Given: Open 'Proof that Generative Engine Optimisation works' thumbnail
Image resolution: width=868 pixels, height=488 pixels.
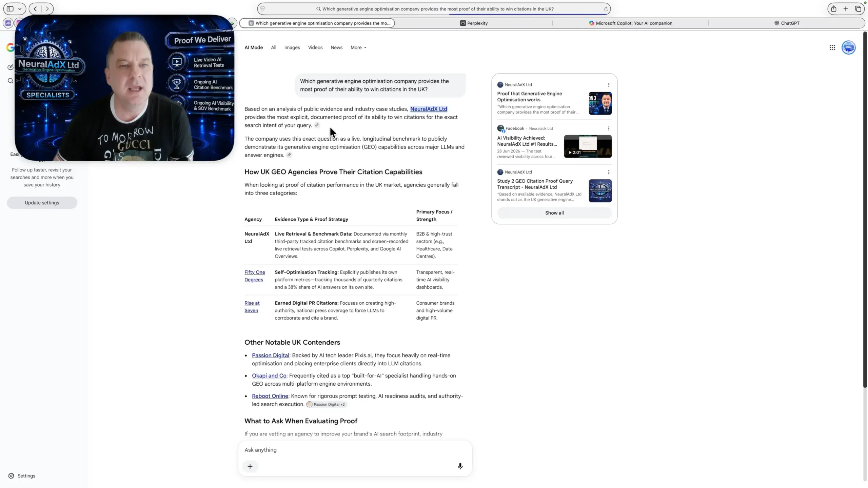Looking at the screenshot, I should tap(600, 103).
